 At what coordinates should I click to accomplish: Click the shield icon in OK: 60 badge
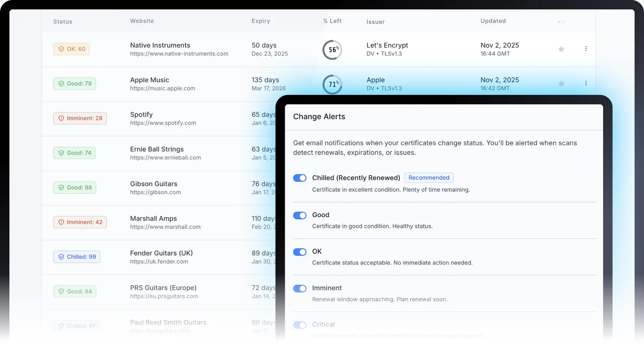61,49
